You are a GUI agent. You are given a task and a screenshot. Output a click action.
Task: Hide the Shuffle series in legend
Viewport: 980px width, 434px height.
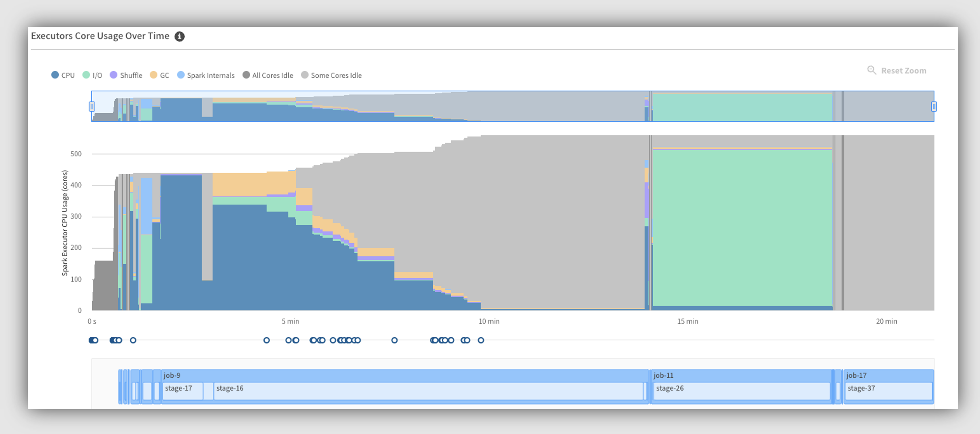pos(126,75)
